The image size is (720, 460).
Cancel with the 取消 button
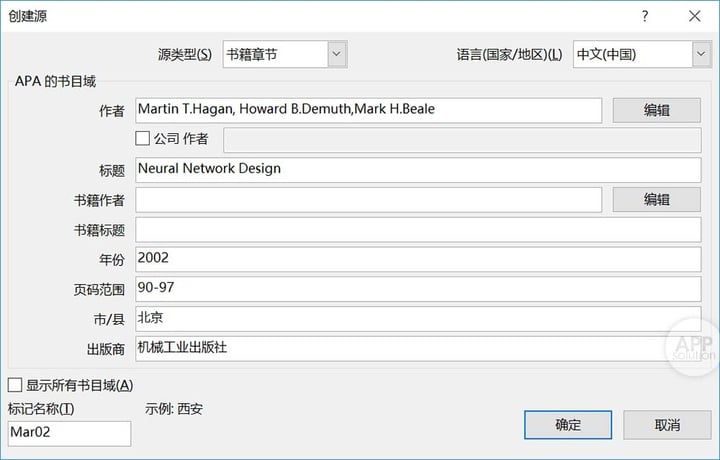(x=667, y=425)
